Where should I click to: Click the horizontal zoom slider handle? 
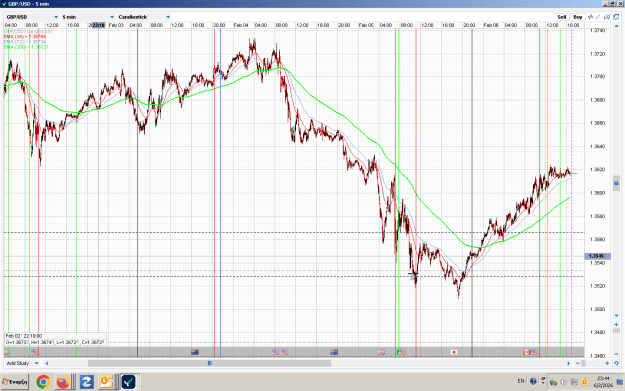pyautogui.click(x=584, y=363)
